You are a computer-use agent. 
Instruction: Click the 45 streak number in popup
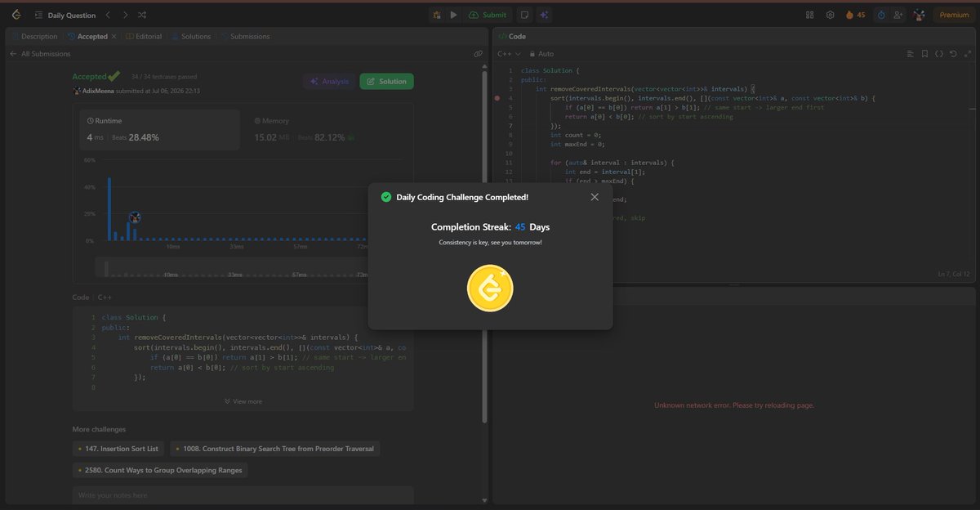coord(520,226)
